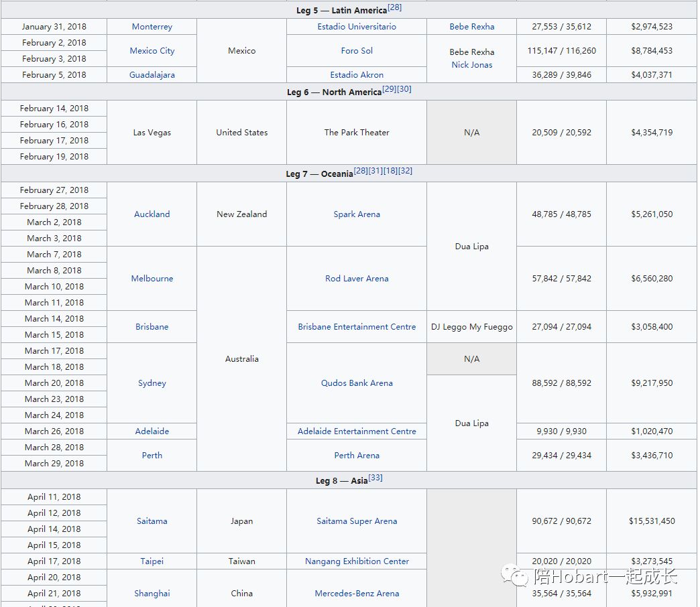The width and height of the screenshot is (700, 607).
Task: Open the Monterrey city link
Action: click(152, 27)
